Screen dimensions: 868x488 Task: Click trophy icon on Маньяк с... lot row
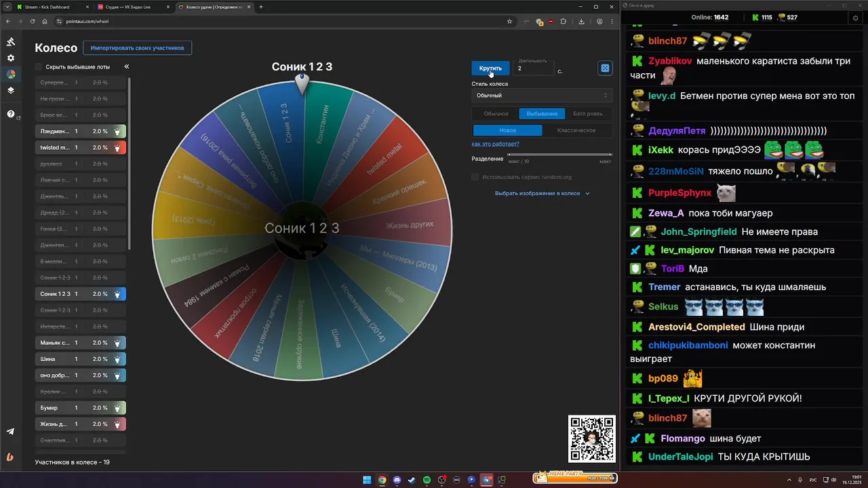click(x=117, y=343)
